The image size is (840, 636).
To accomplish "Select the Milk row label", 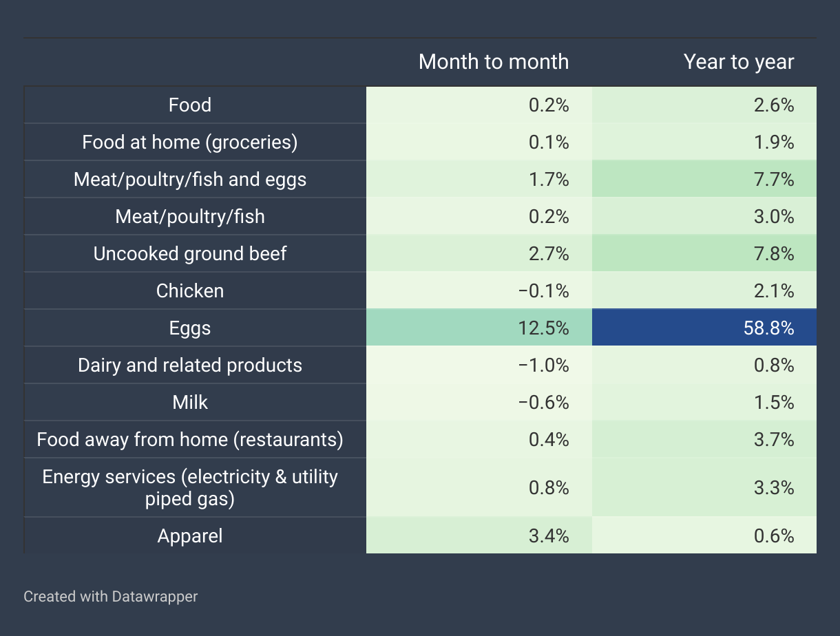I will (x=190, y=403).
